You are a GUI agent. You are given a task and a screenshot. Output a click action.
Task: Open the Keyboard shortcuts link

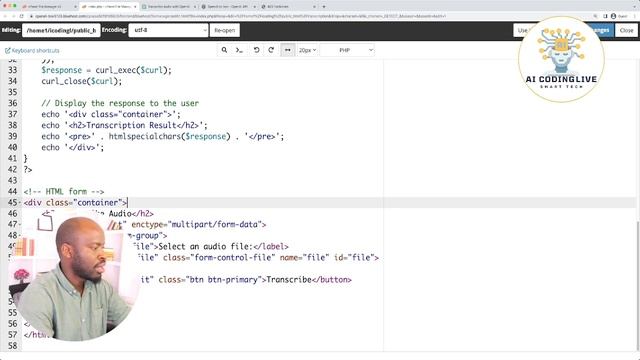pos(32,51)
